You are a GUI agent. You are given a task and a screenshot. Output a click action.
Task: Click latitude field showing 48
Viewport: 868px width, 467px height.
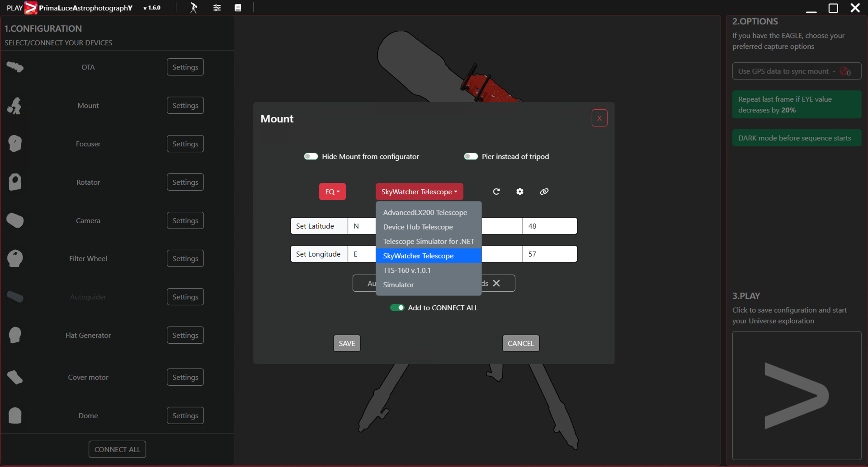click(550, 226)
